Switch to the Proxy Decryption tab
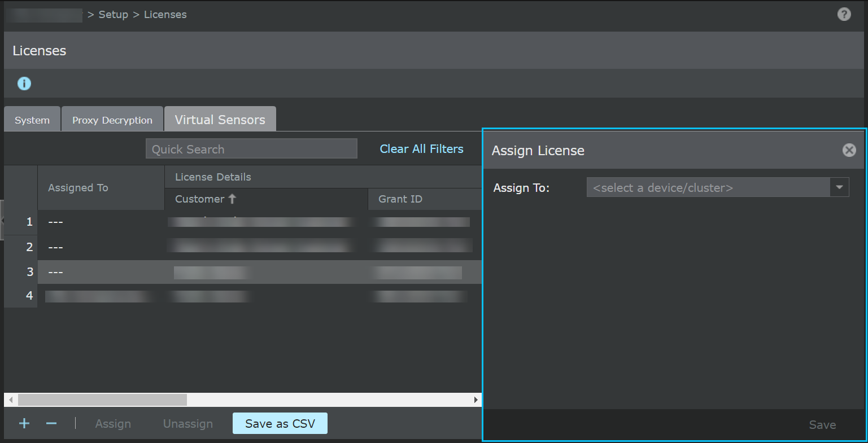868x443 pixels. [x=112, y=120]
